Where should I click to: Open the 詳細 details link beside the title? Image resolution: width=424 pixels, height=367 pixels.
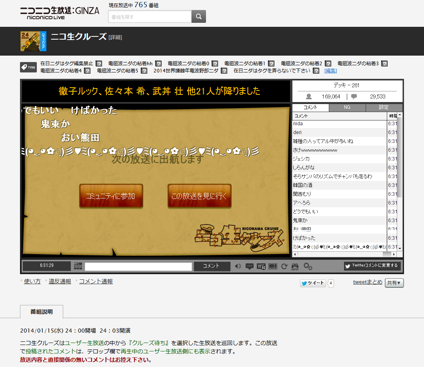pyautogui.click(x=115, y=38)
